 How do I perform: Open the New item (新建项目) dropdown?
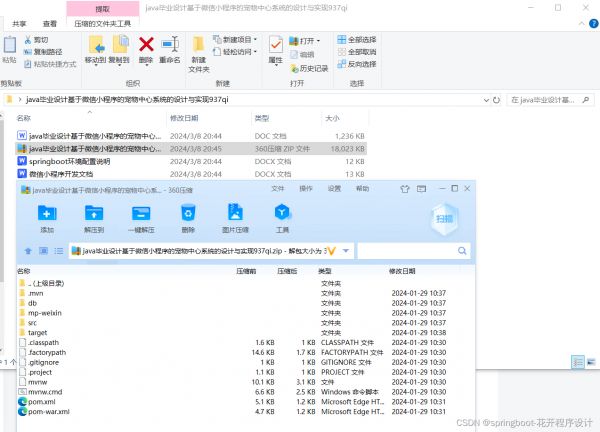pyautogui.click(x=235, y=39)
